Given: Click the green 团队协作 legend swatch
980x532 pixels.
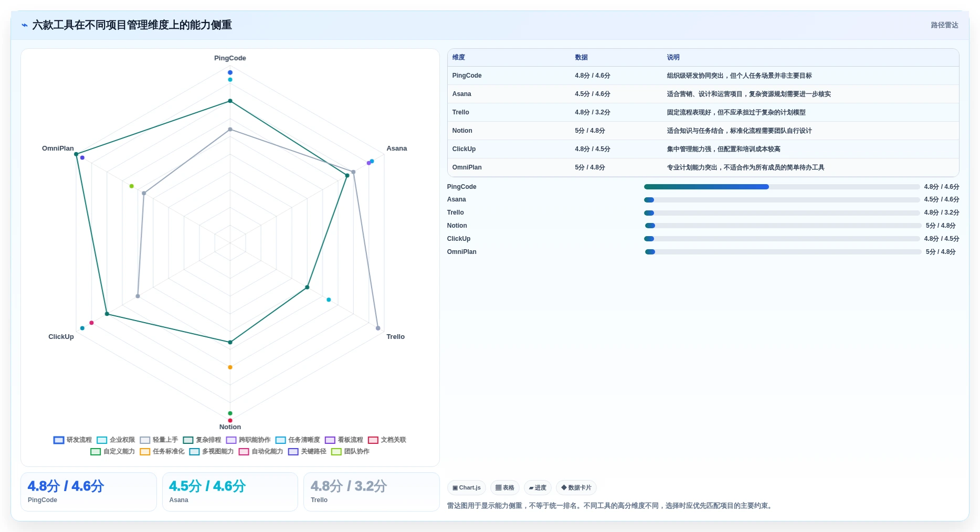Looking at the screenshot, I should (x=336, y=451).
